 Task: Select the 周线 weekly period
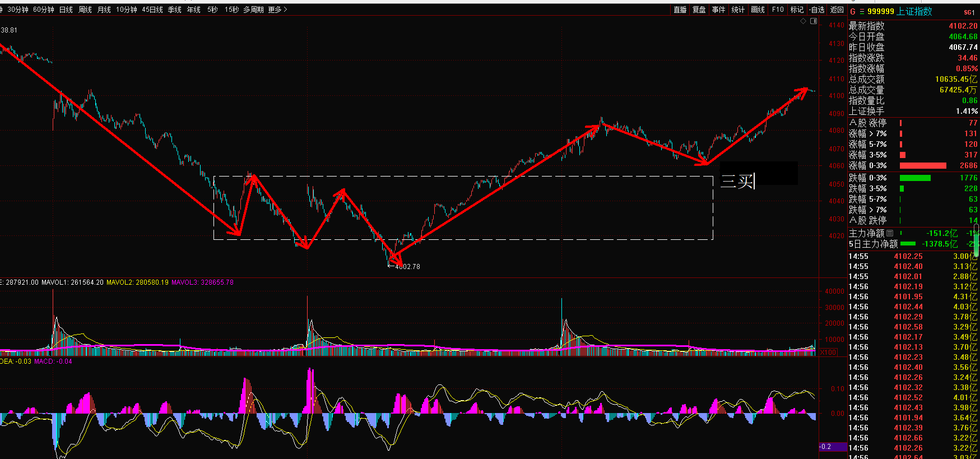[x=85, y=10]
